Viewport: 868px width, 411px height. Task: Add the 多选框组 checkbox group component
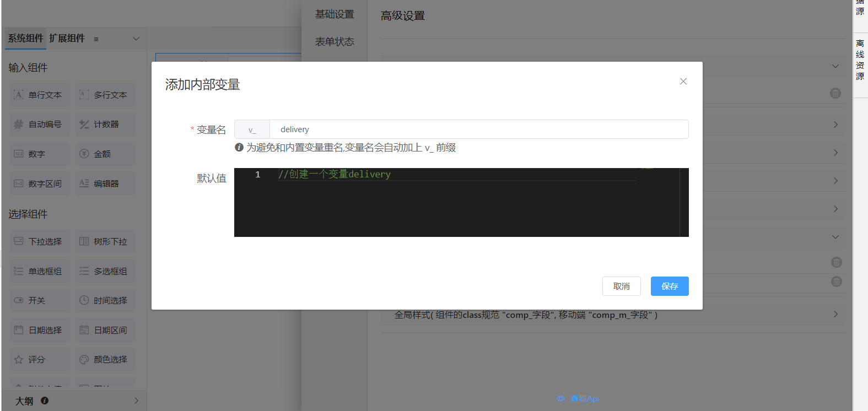tap(105, 271)
